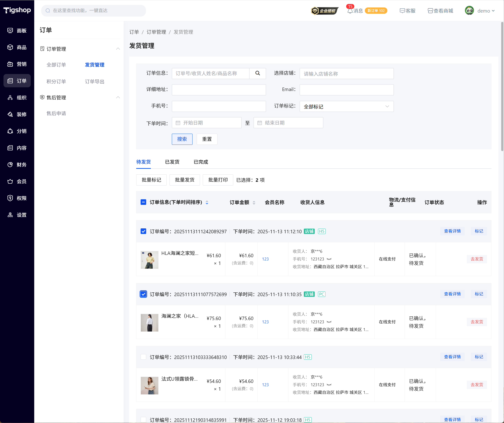Viewport: 504px width, 423px height.
Task: Click the 营销 marketing sidebar icon
Action: point(10,64)
